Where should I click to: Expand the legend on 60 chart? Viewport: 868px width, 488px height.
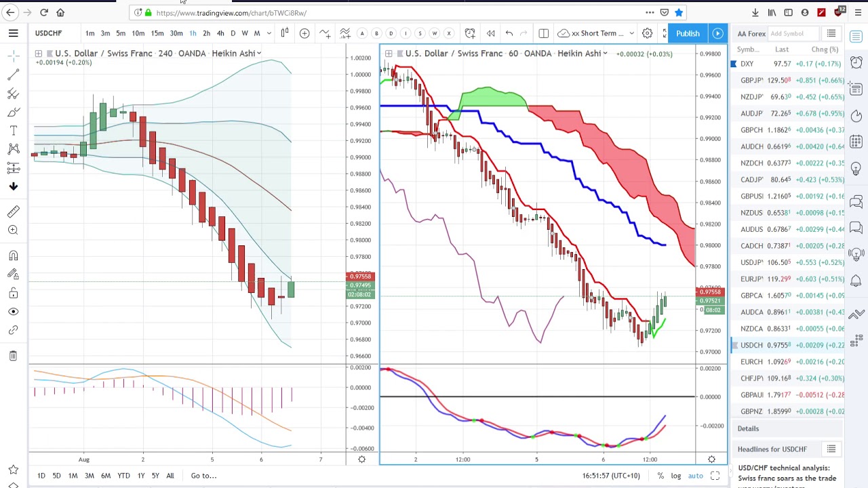389,54
